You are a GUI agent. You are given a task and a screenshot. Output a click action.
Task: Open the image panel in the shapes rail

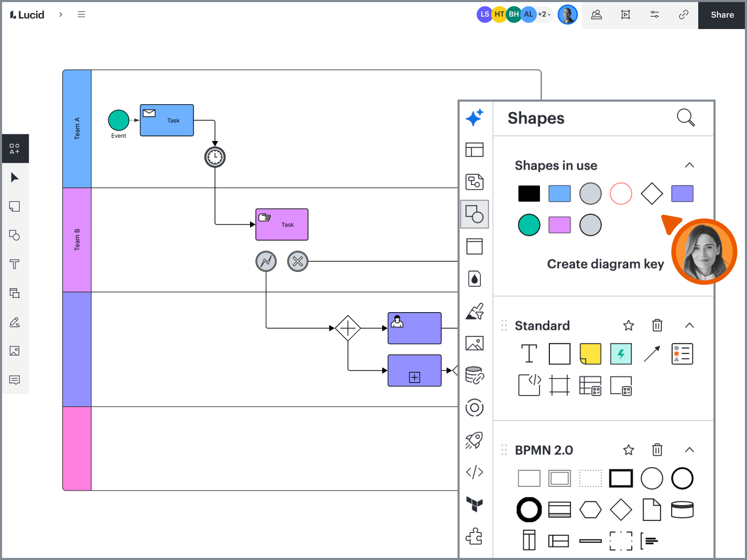coord(475,343)
